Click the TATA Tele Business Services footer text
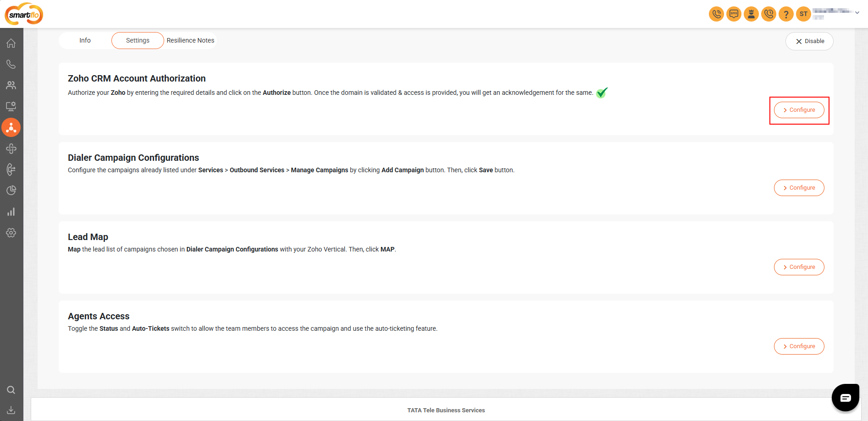868x421 pixels. click(x=446, y=410)
